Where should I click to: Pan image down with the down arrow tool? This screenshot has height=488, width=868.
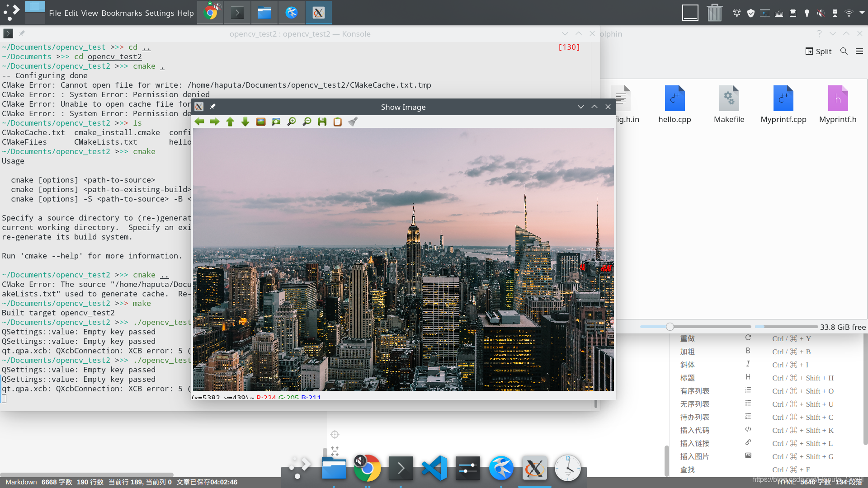coord(245,122)
